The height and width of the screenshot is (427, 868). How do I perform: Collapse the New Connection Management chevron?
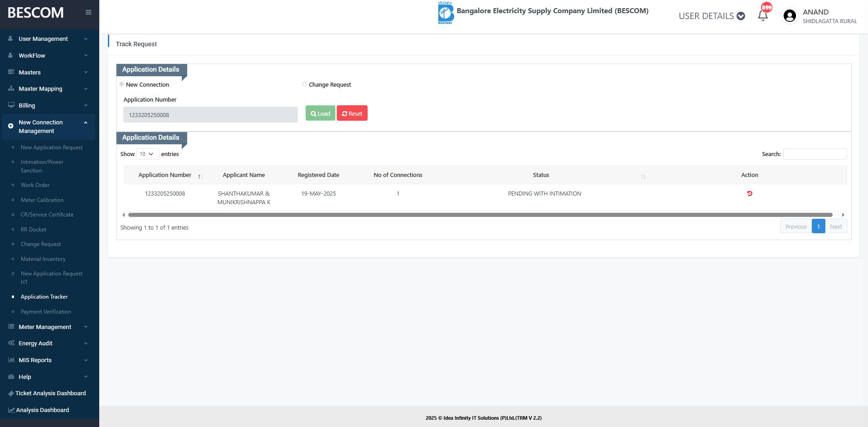click(x=86, y=123)
